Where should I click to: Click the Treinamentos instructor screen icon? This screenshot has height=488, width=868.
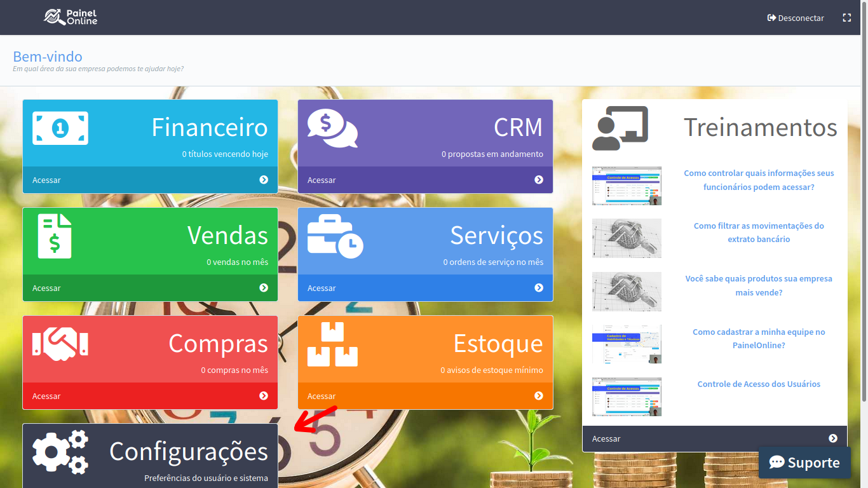pyautogui.click(x=620, y=128)
